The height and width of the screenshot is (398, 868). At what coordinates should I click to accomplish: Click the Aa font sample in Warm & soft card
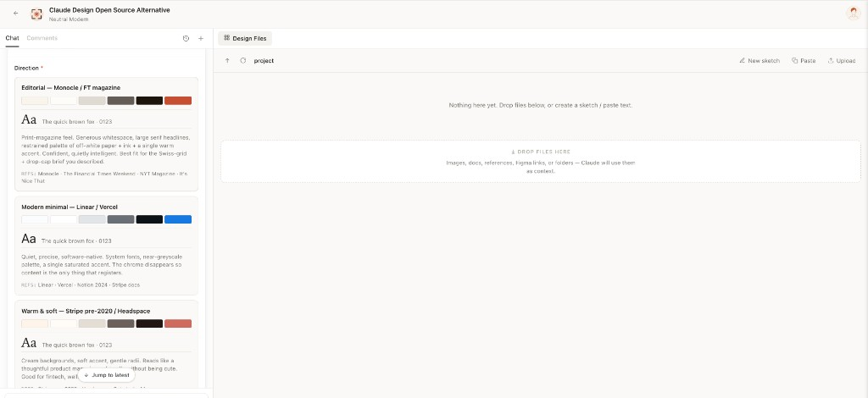[29, 343]
